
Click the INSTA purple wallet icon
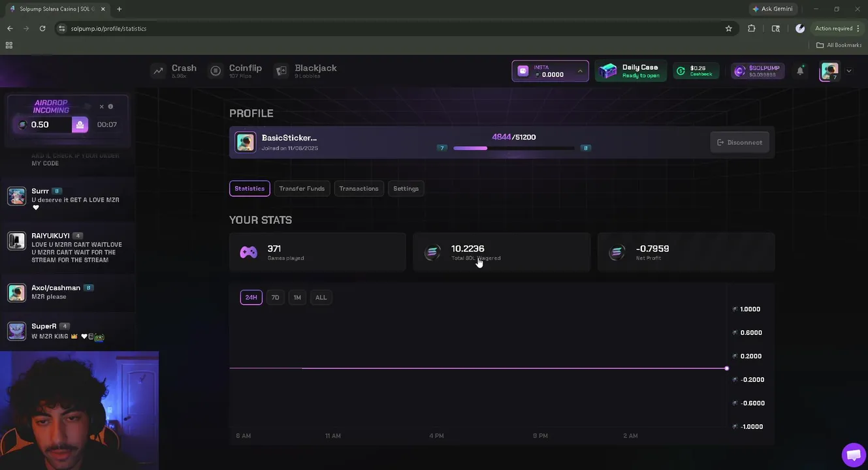tap(523, 71)
